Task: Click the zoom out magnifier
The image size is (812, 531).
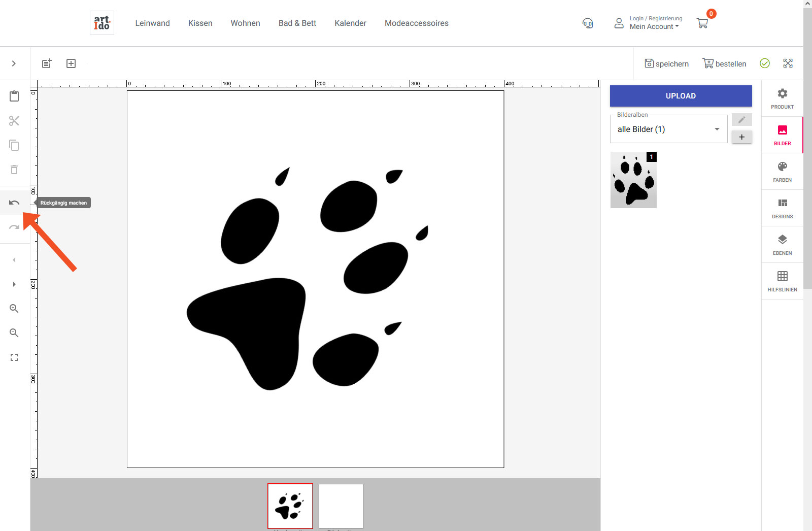Action: 14,333
